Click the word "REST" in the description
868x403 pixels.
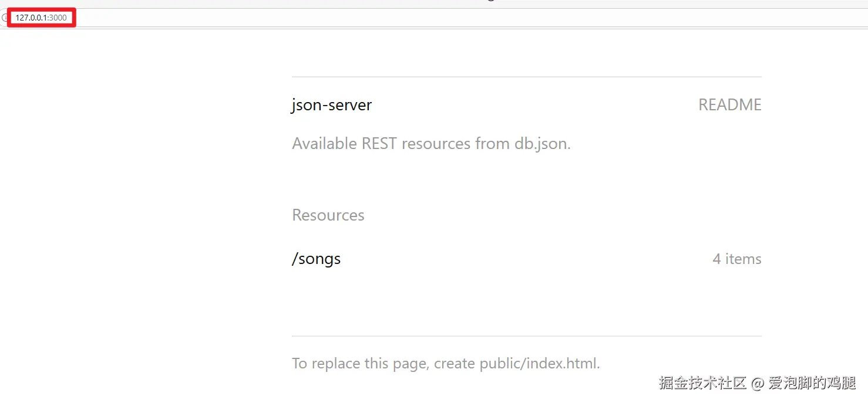click(x=379, y=144)
